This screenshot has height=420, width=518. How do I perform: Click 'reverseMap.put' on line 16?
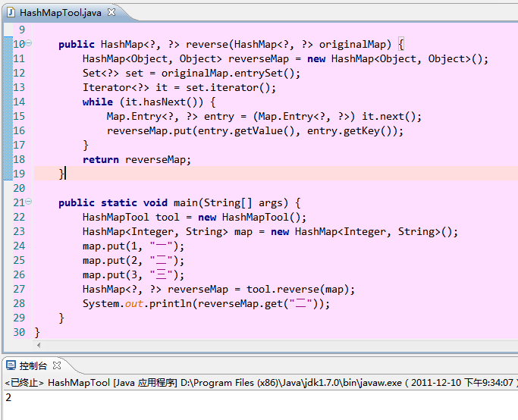(x=149, y=131)
